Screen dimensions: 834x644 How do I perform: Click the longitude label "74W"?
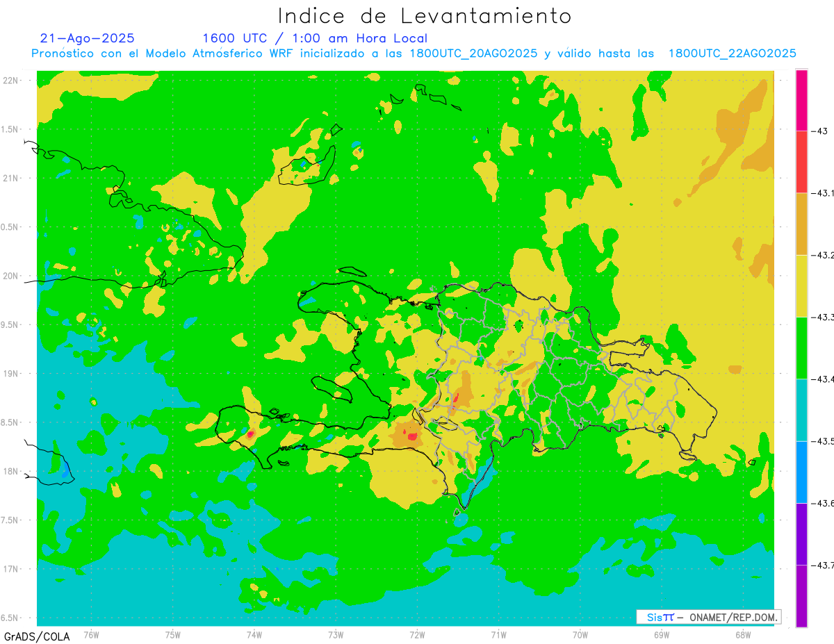coord(254,634)
